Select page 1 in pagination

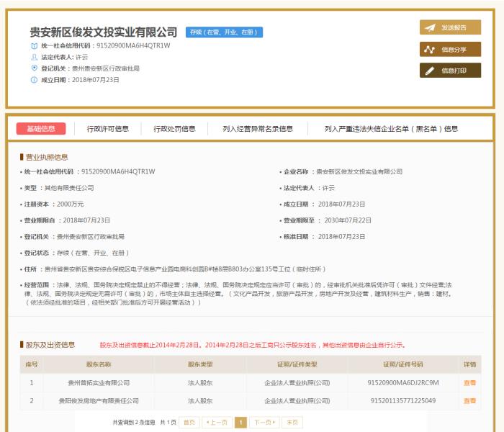240,423
